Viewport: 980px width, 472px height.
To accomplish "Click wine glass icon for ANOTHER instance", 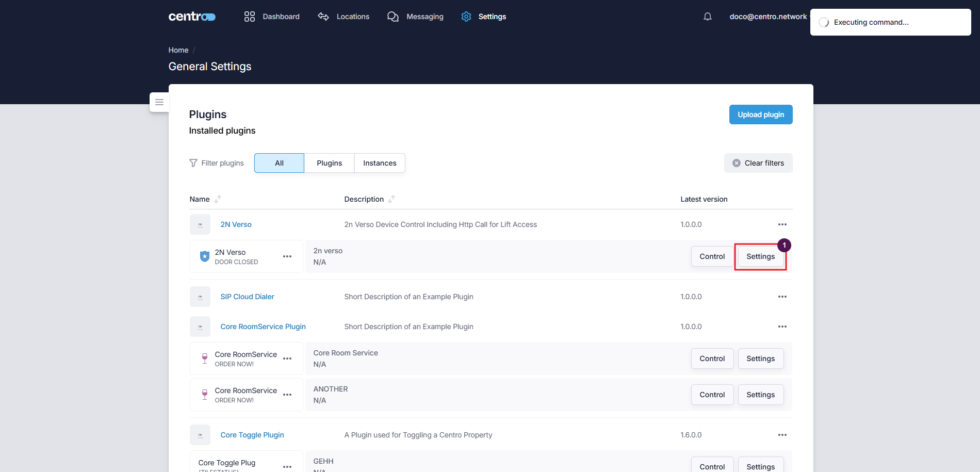I will point(205,395).
